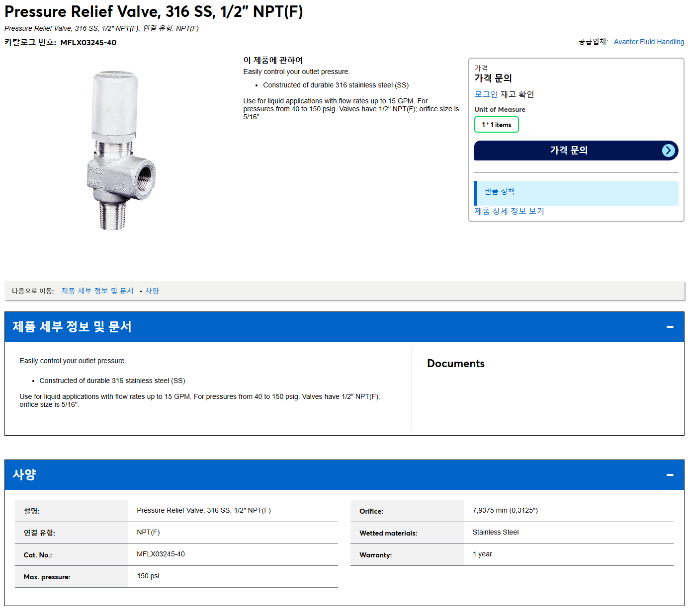The height and width of the screenshot is (616, 688).
Task: Click the NPT(F) connection type value
Action: tap(148, 533)
